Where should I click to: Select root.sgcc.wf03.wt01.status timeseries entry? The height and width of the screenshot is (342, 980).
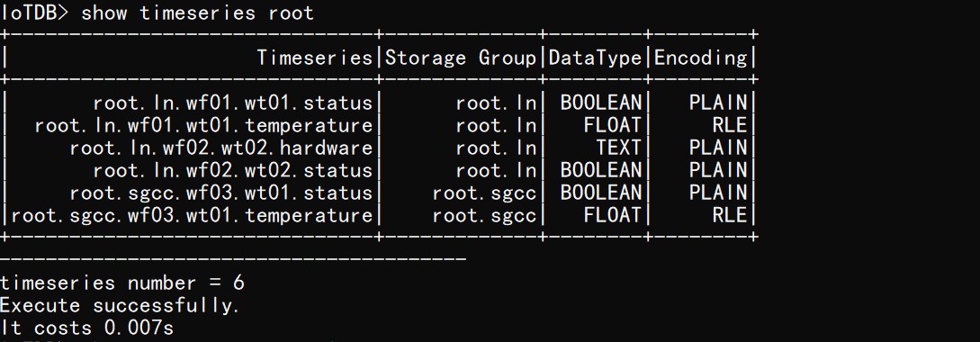coord(221,193)
